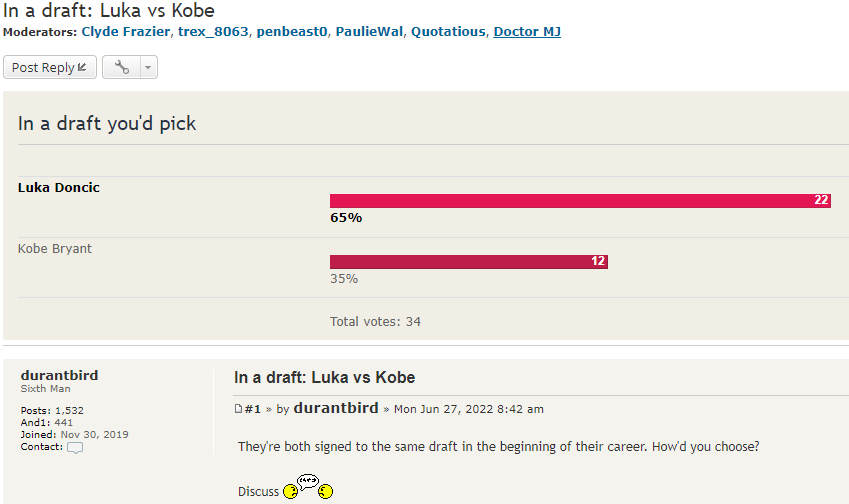849x504 pixels.
Task: Click the #1 post permalink
Action: coord(253,409)
